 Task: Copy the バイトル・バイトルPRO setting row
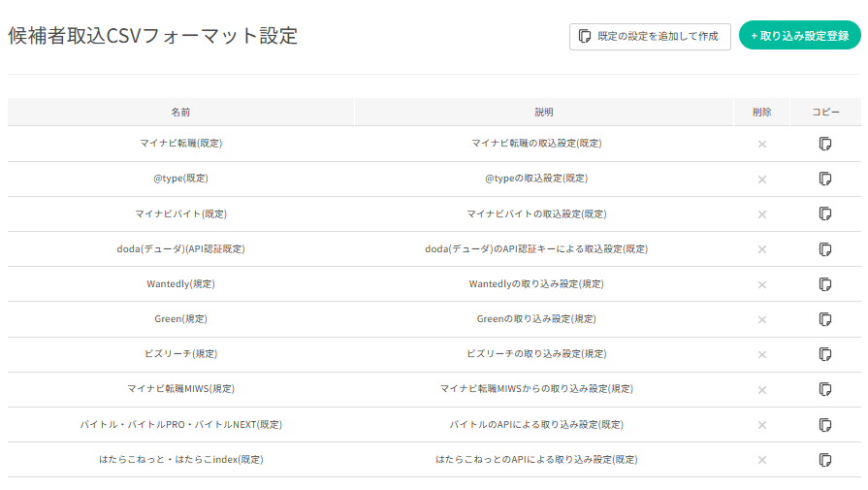point(825,425)
